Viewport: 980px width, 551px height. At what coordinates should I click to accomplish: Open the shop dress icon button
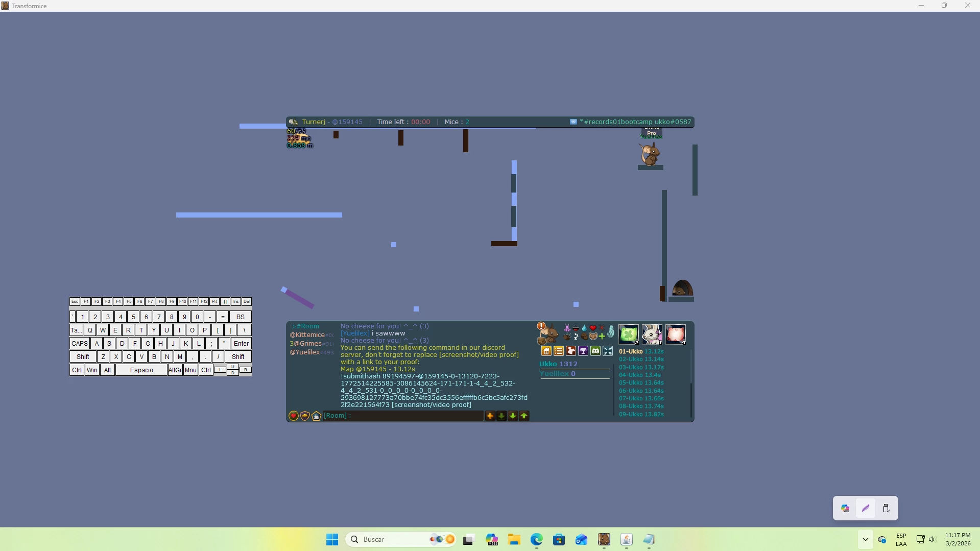coord(571,351)
